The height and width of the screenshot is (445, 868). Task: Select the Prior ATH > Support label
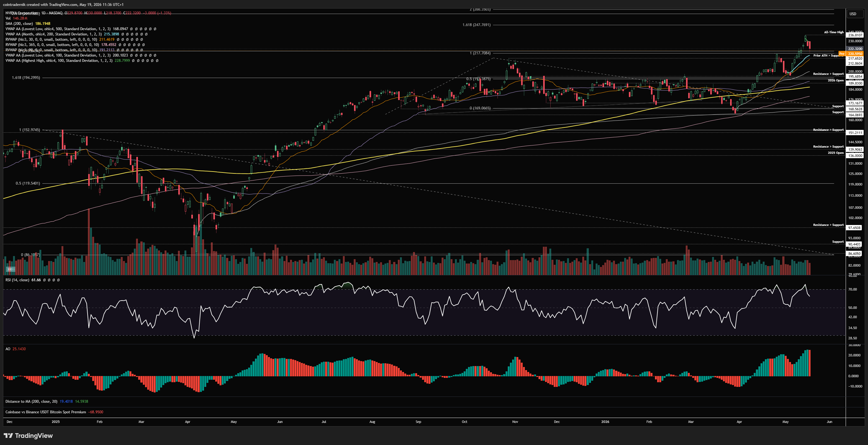pos(829,56)
